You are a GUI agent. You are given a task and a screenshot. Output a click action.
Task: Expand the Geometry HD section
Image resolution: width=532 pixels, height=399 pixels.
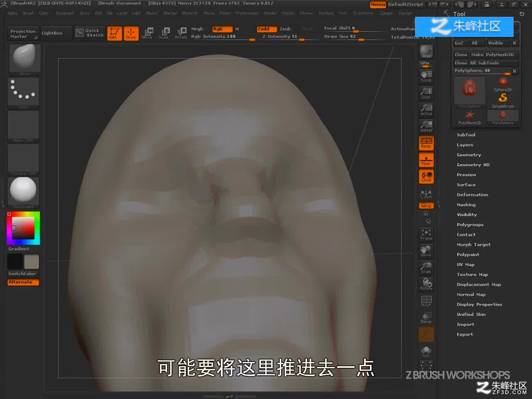[473, 165]
